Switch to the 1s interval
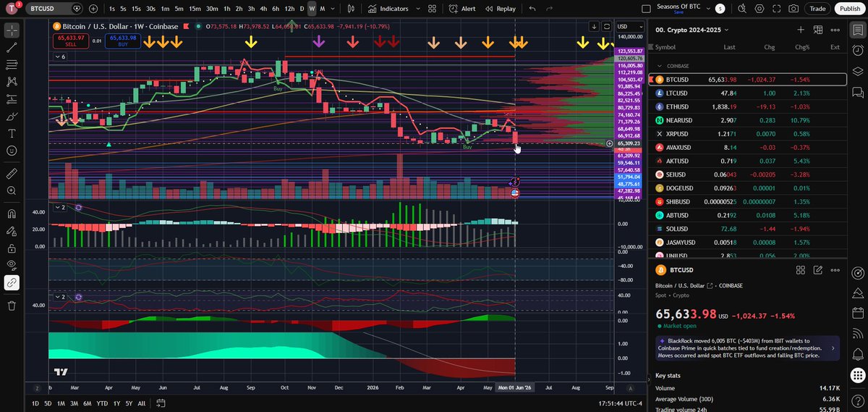 pos(112,9)
